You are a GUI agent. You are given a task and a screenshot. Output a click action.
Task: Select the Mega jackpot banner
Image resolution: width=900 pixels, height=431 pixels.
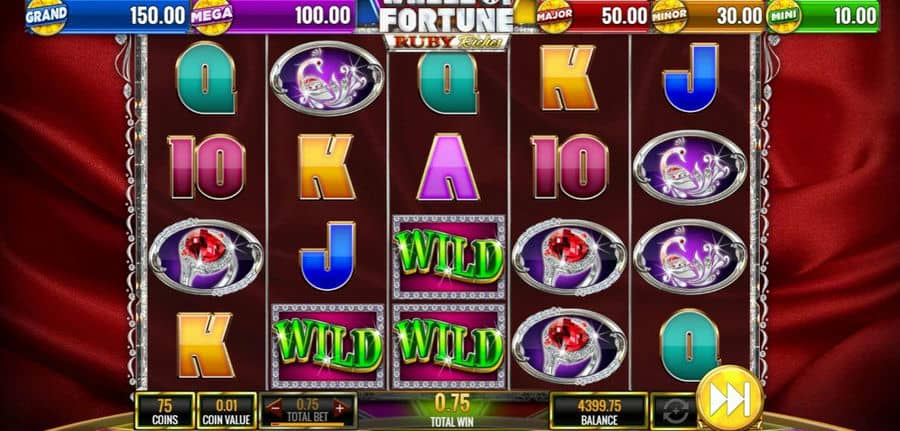[x=272, y=15]
